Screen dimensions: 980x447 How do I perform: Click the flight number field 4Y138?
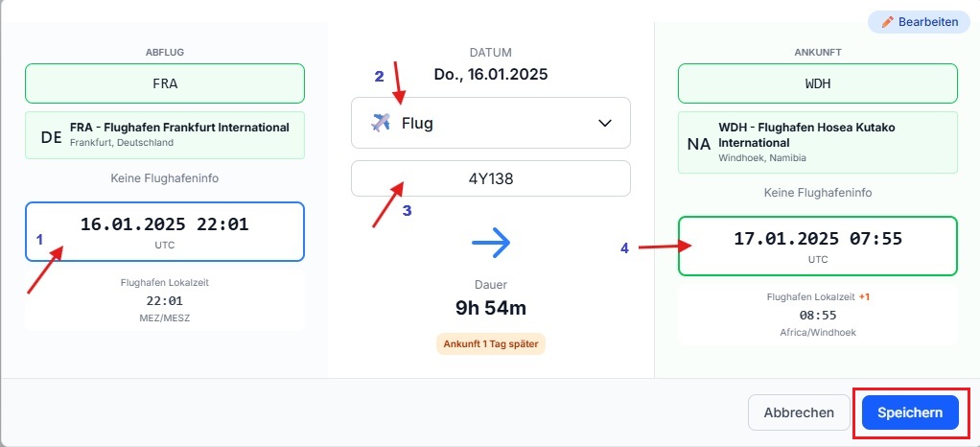pyautogui.click(x=491, y=178)
